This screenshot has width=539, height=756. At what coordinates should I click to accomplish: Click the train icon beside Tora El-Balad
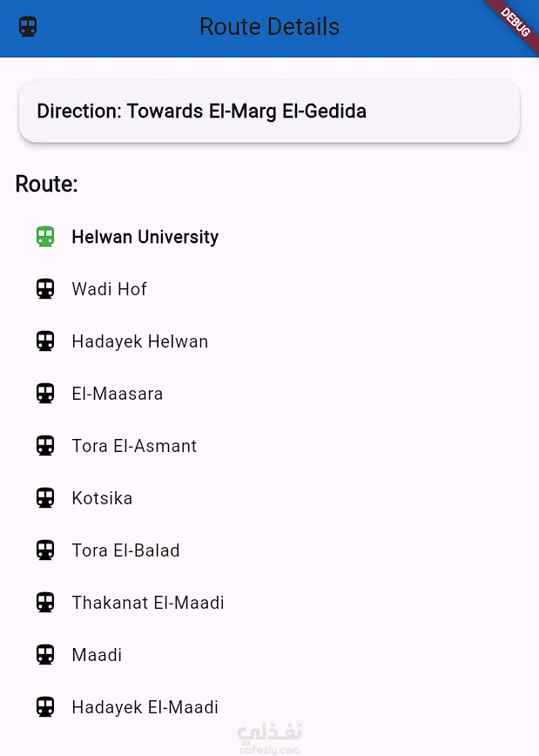click(x=44, y=550)
